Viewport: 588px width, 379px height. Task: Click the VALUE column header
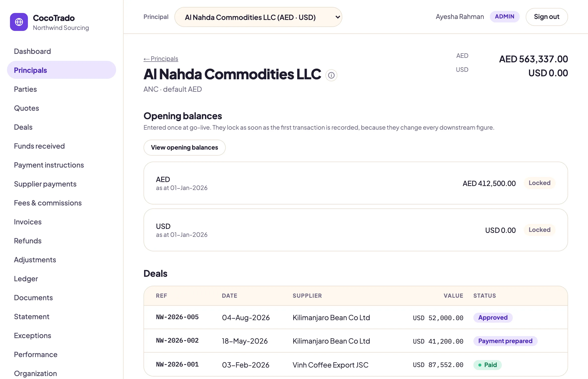tap(453, 296)
